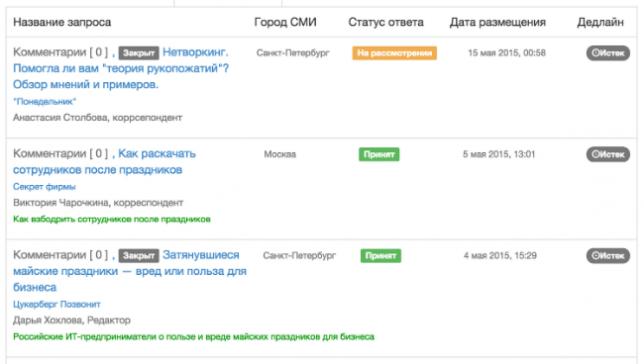Click the Принят badge in the Москва row
The height and width of the screenshot is (364, 644).
[379, 154]
